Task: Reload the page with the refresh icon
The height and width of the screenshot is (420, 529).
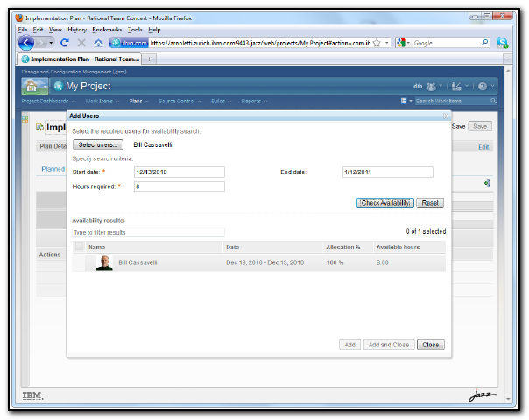Action: (x=65, y=43)
